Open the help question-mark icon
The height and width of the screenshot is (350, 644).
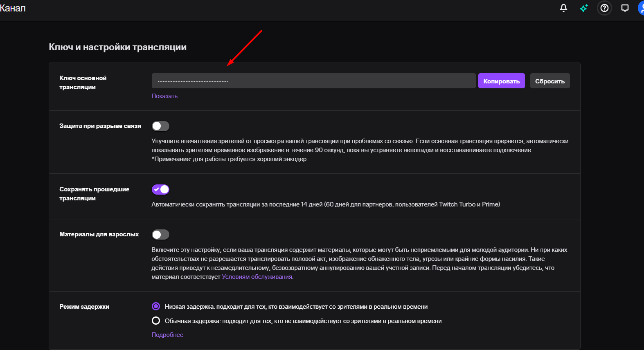604,8
